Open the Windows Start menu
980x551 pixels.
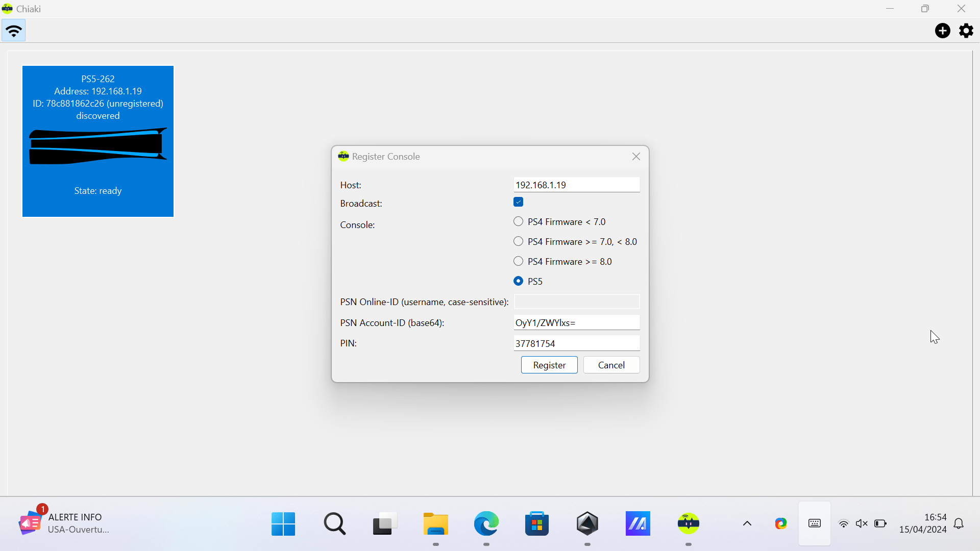283,524
